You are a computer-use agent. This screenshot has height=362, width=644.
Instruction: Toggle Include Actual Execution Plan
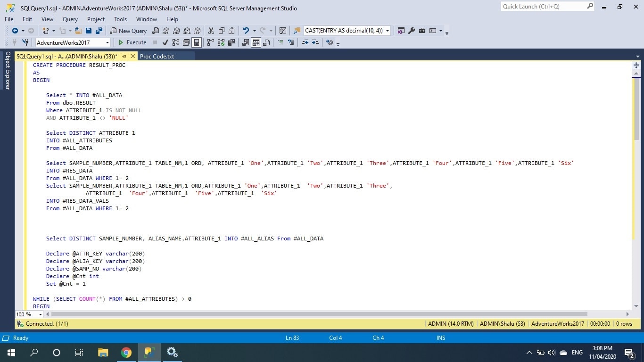(x=210, y=42)
